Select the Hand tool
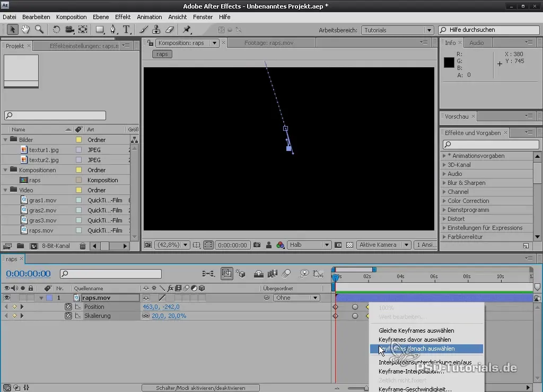Viewport: 543px width, 392px height. 25,30
